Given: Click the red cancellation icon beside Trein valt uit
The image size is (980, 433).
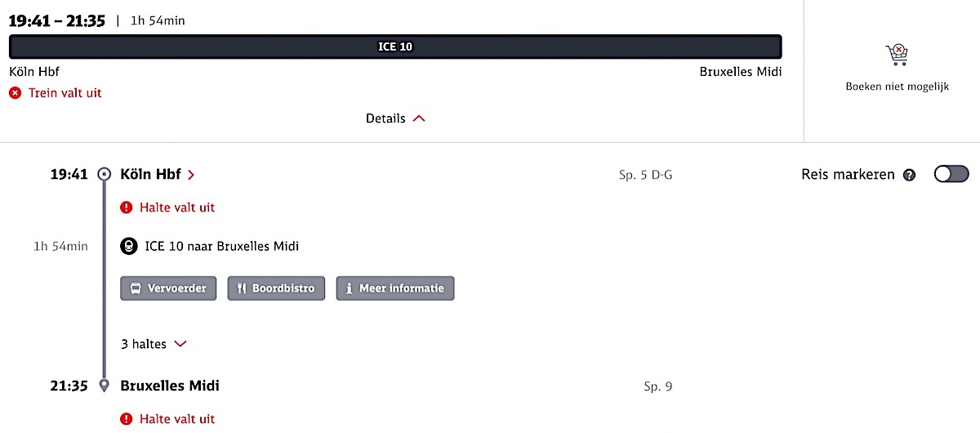Looking at the screenshot, I should click(15, 93).
